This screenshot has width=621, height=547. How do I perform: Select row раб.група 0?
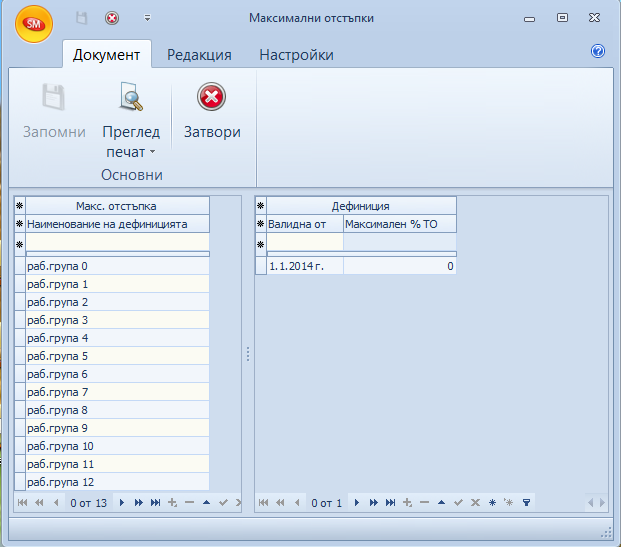click(x=118, y=266)
